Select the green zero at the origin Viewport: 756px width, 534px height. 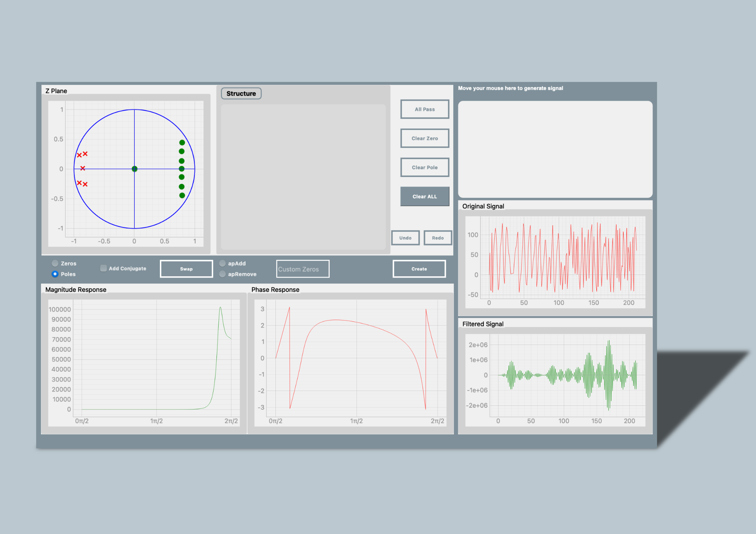[134, 168]
